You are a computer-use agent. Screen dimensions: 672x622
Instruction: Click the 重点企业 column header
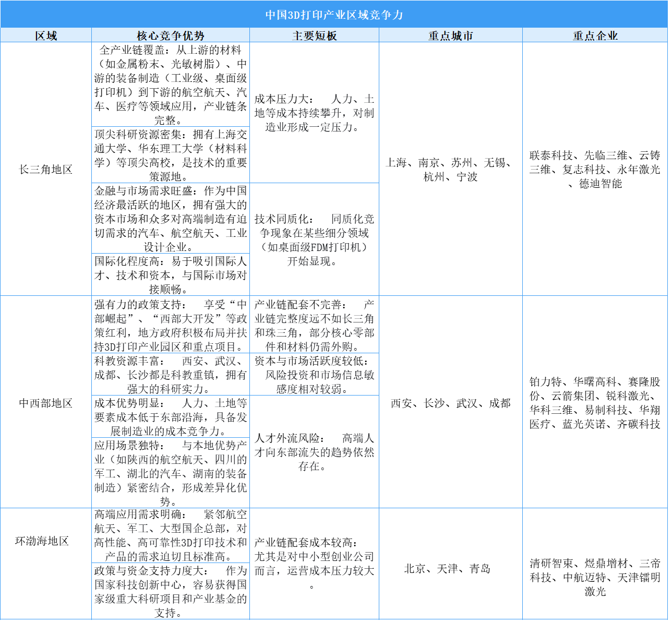pos(595,35)
